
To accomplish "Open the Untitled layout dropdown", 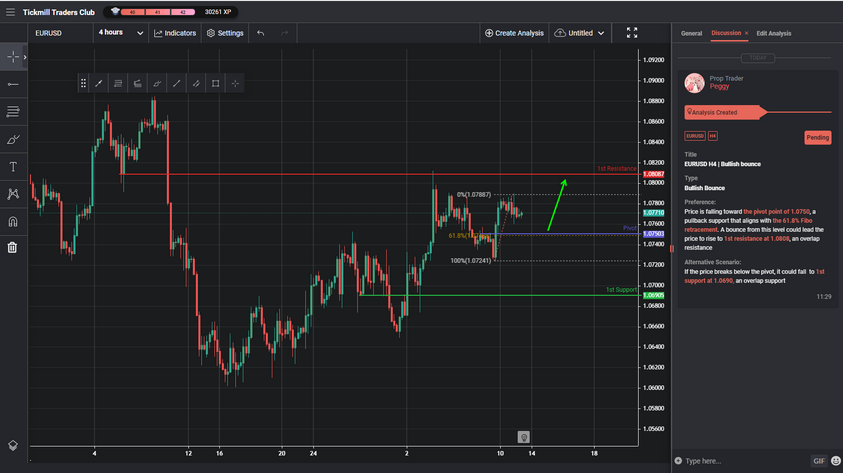I will [579, 33].
